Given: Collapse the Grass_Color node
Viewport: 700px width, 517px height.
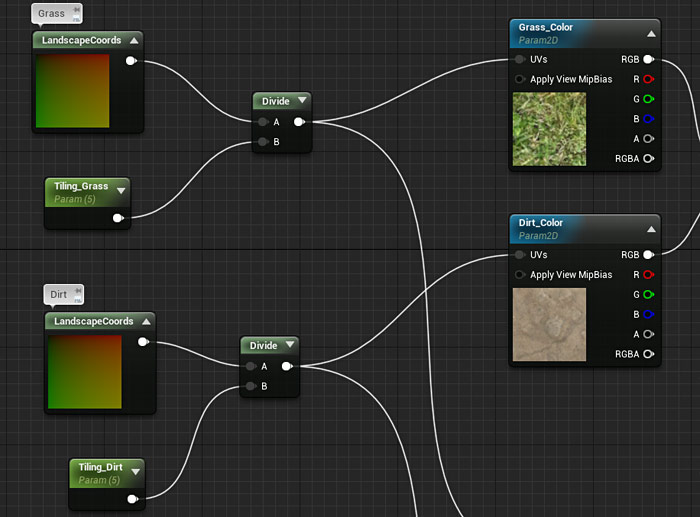Looking at the screenshot, I should click(649, 33).
